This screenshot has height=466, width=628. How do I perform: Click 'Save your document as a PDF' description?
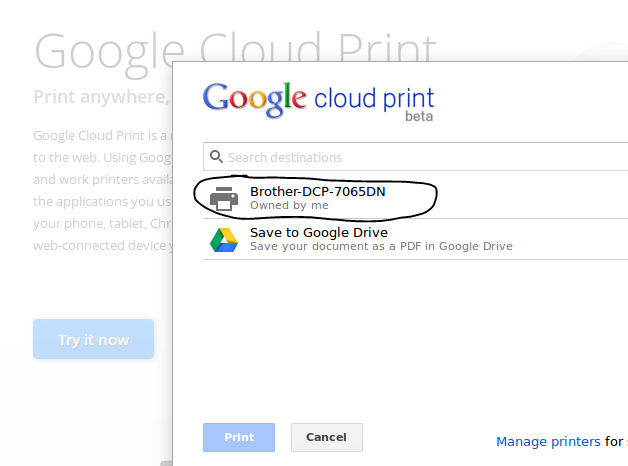381,246
